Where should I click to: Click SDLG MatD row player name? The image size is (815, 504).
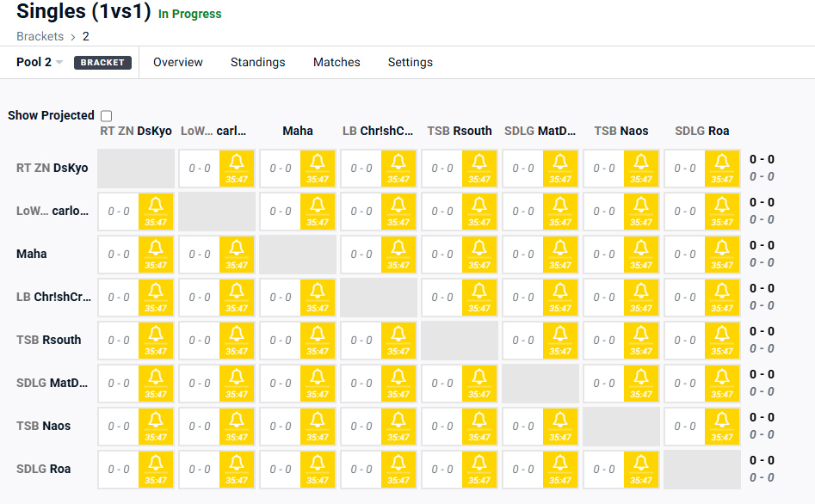(52, 383)
